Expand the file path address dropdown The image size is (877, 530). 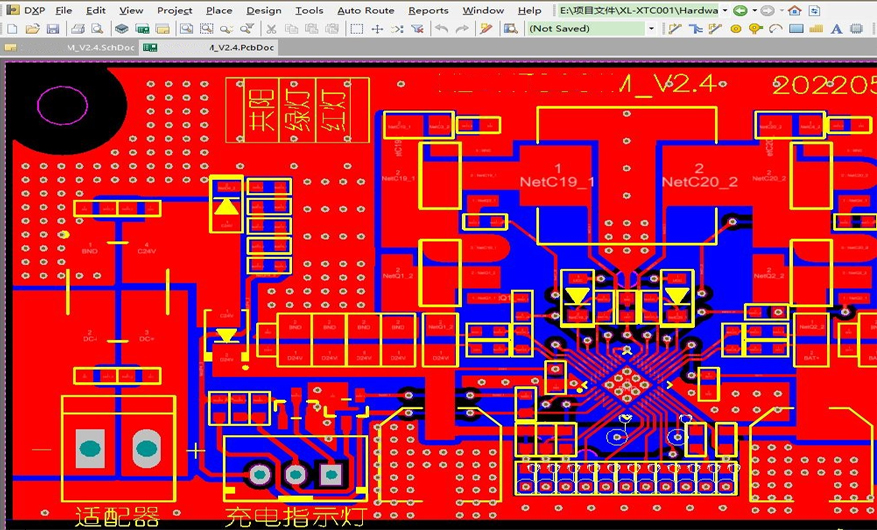tap(724, 11)
